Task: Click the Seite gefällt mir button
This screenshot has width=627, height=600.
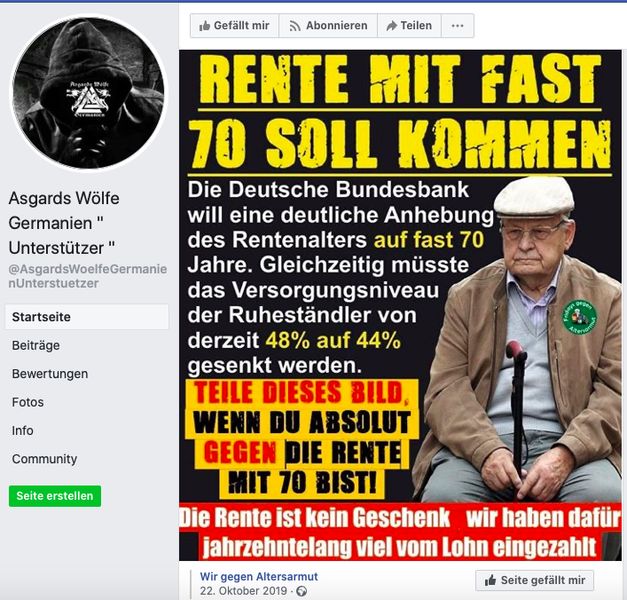Action: click(x=535, y=580)
